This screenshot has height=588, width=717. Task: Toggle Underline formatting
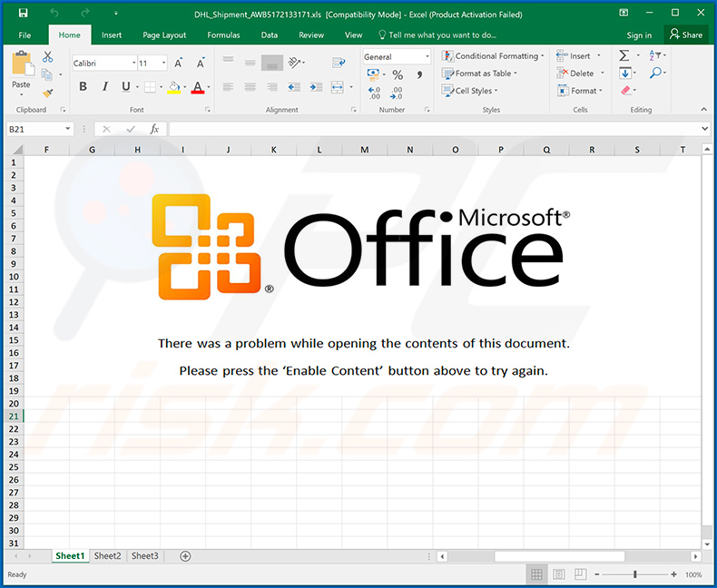click(x=126, y=86)
